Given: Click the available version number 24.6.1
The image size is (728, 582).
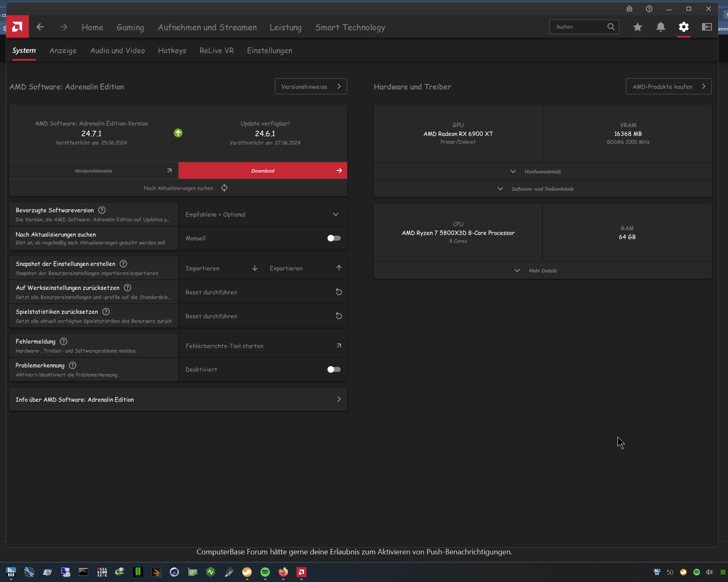Looking at the screenshot, I should [265, 133].
